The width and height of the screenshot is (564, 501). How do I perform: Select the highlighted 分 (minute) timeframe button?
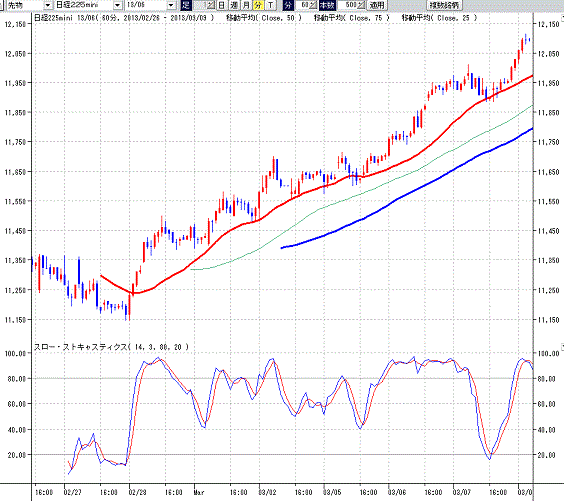pos(258,5)
